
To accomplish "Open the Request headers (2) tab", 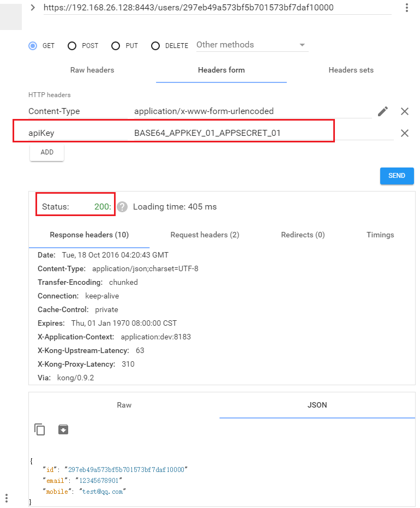I will 205,235.
